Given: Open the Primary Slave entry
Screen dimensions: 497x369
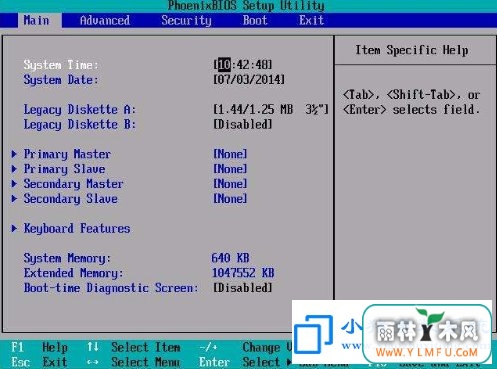Looking at the screenshot, I should pos(64,169).
